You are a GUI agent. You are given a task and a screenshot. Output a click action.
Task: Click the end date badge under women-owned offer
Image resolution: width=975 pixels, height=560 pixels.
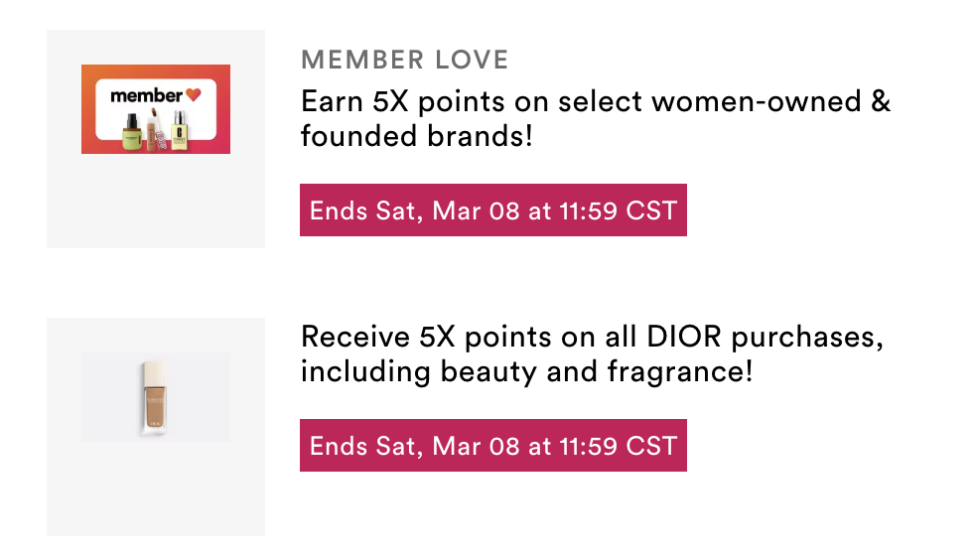(x=493, y=210)
